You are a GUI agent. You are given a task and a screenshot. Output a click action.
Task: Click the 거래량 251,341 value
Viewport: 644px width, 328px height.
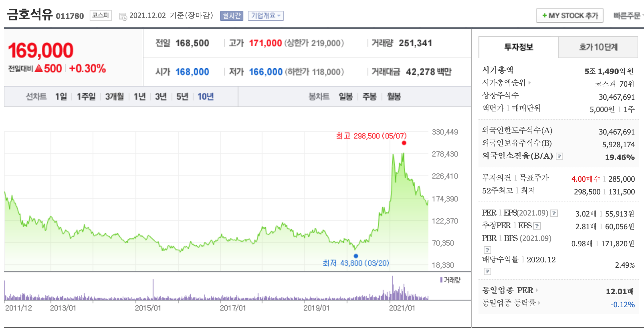tap(416, 43)
